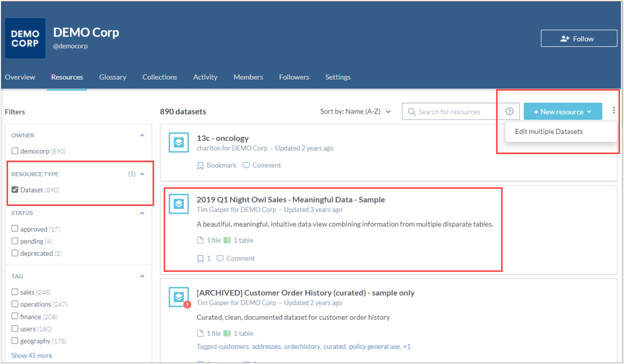
Task: Click the policy general use tag link
Action: coord(375,346)
